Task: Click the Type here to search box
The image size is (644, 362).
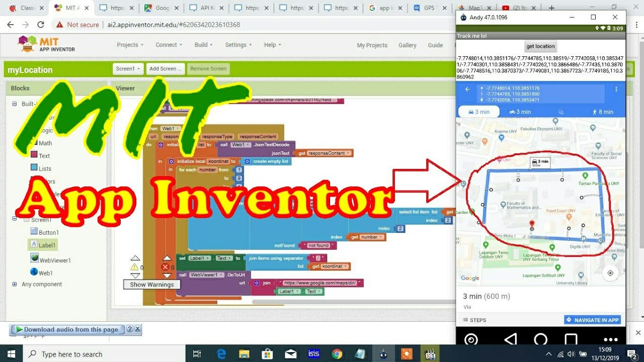Action: 104,354
